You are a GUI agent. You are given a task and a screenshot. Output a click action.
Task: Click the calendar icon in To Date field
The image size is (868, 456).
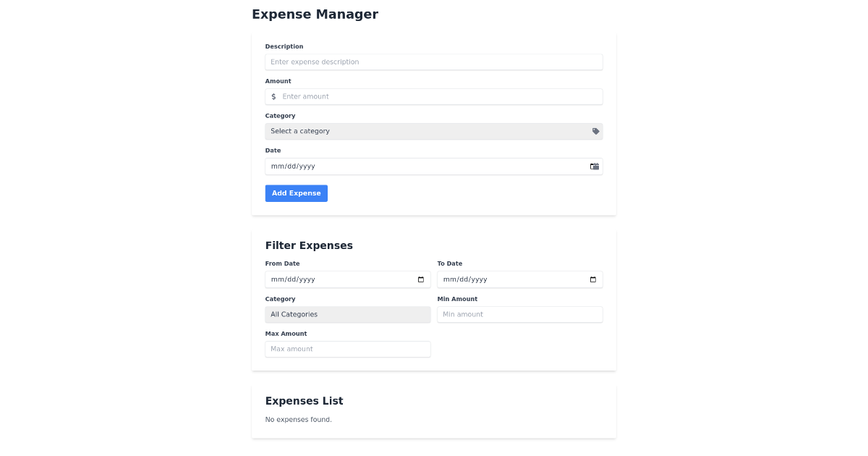pyautogui.click(x=593, y=279)
